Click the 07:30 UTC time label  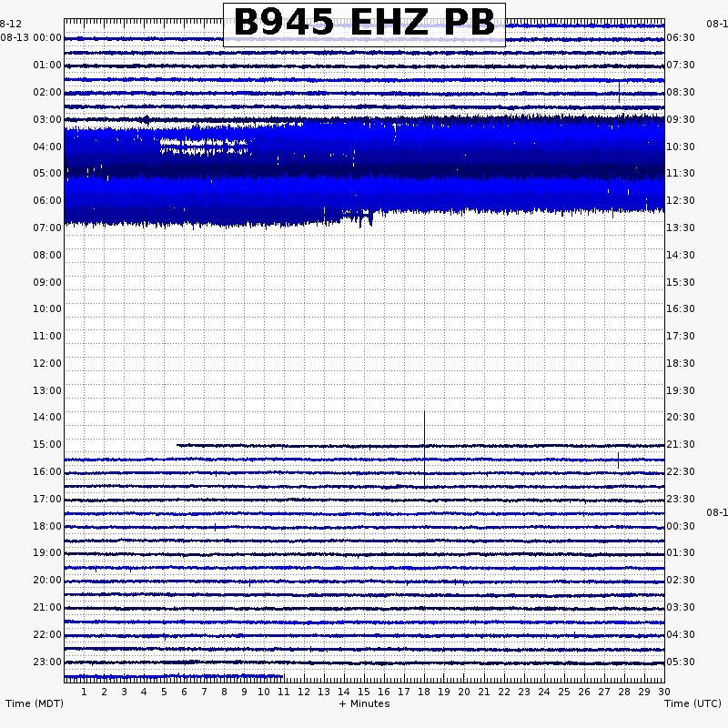[681, 65]
